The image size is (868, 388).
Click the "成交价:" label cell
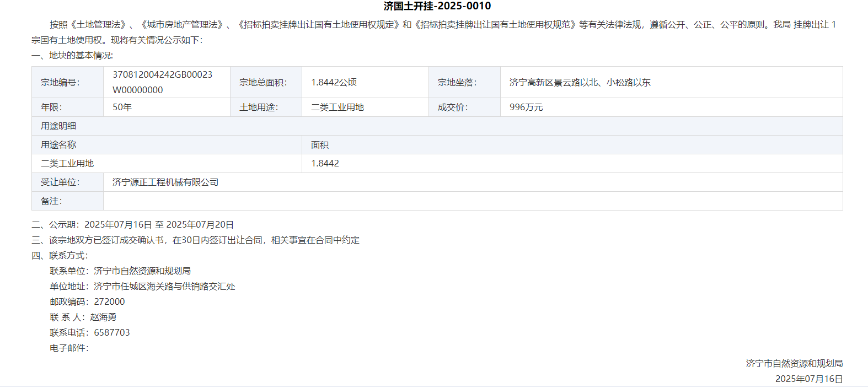coord(464,107)
